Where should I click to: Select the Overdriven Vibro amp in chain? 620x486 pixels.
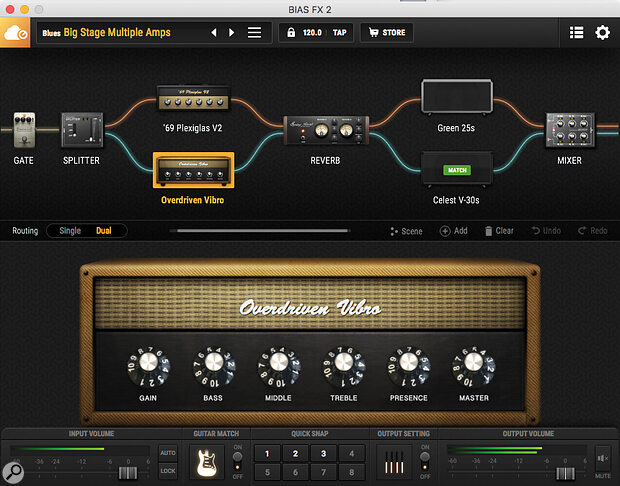[x=193, y=170]
